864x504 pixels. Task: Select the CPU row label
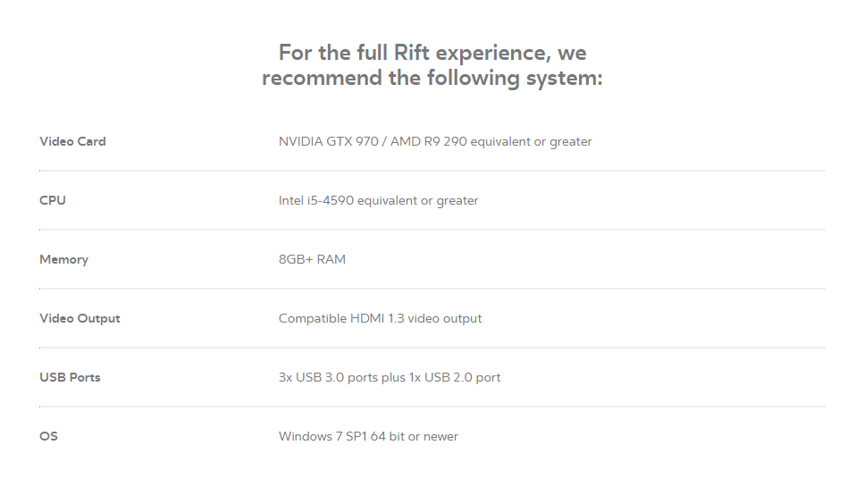pyautogui.click(x=53, y=200)
